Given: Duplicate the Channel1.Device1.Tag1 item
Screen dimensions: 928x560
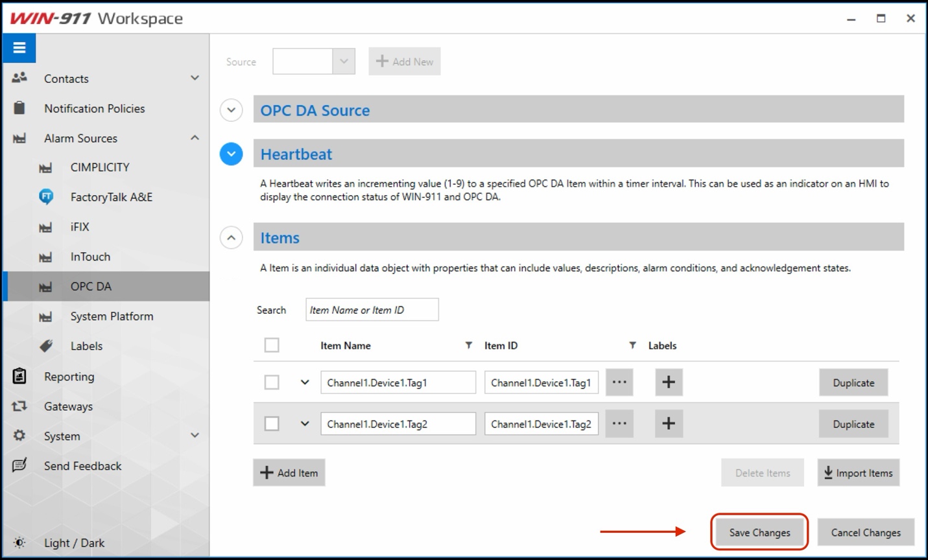Looking at the screenshot, I should [853, 382].
